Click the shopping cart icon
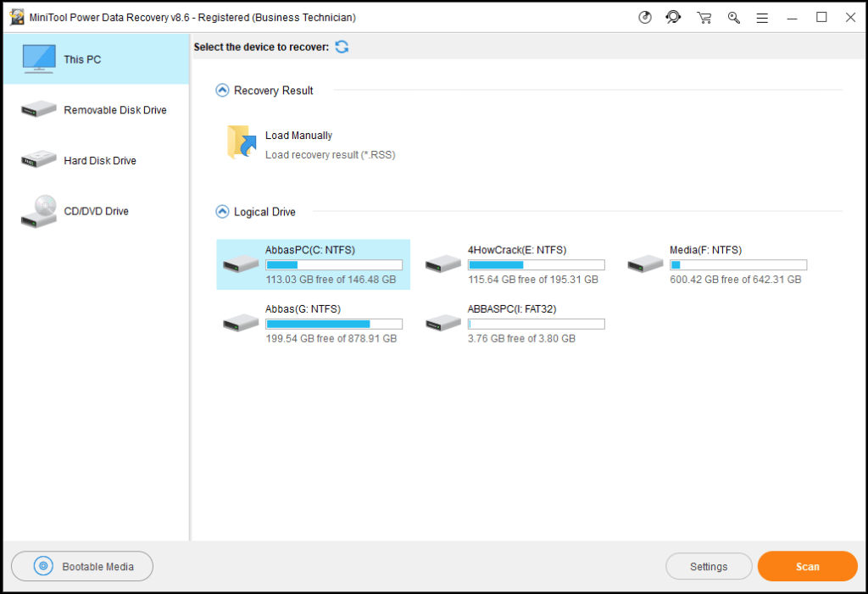Screen dimensions: 868x594 coord(704,18)
